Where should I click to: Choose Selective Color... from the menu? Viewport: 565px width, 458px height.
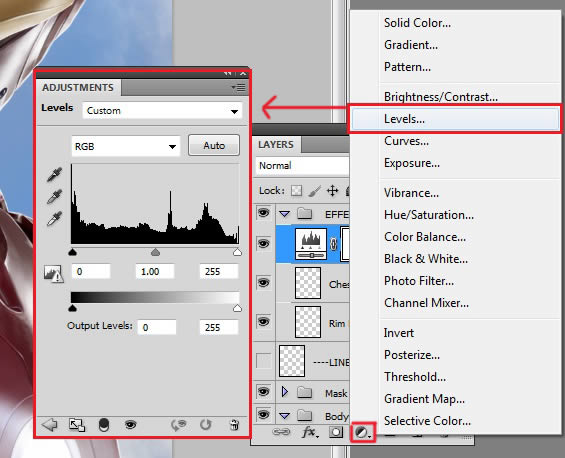pyautogui.click(x=427, y=421)
